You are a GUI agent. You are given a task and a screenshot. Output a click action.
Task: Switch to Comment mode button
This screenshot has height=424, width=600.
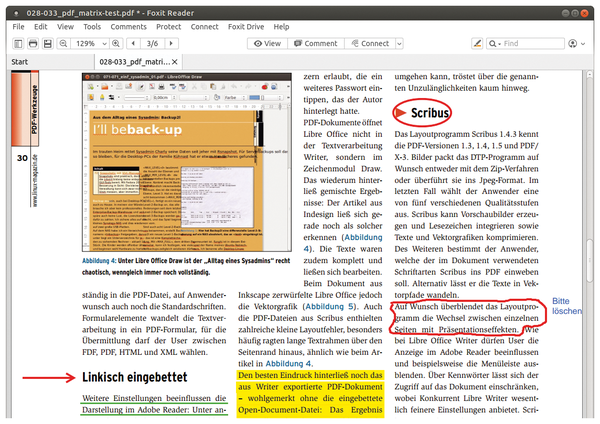316,44
